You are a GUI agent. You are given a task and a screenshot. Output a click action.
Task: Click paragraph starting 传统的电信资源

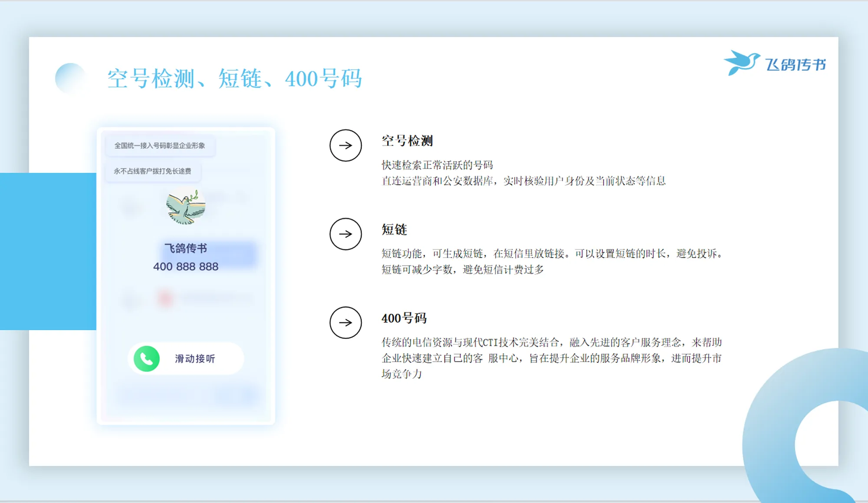tap(551, 358)
